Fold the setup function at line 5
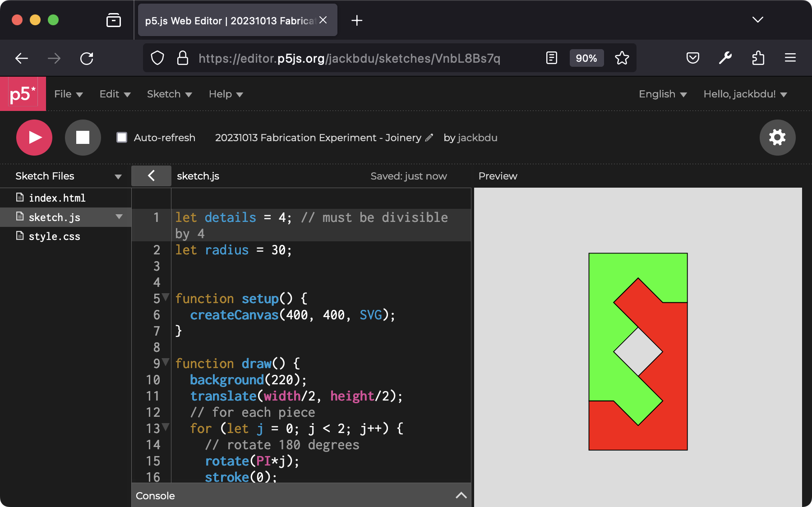812x507 pixels. (x=166, y=297)
